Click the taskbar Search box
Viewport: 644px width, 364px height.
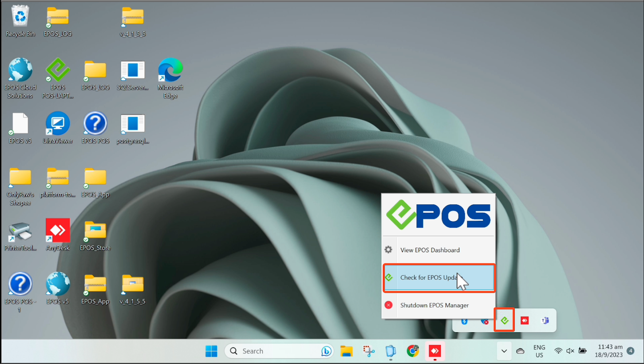point(279,351)
